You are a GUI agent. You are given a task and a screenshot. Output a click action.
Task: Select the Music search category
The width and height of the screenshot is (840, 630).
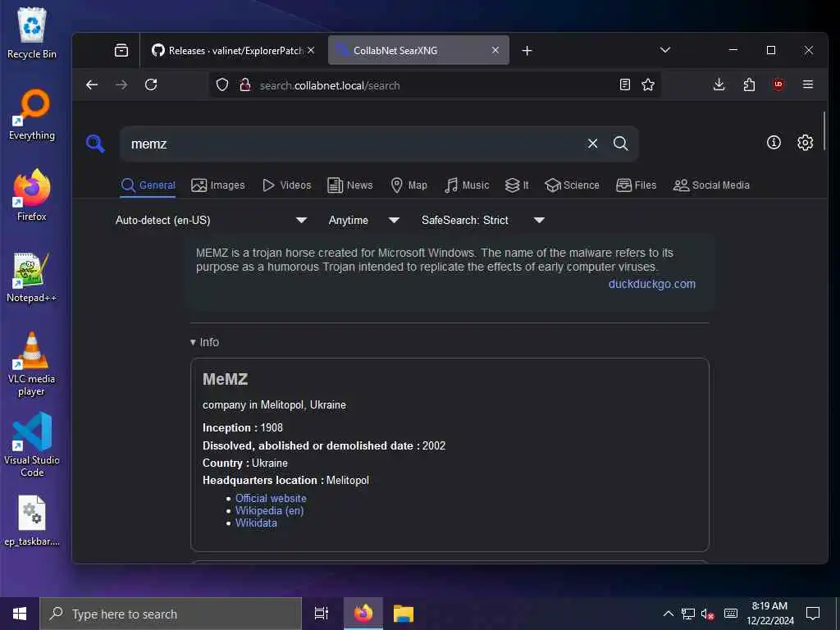click(467, 185)
